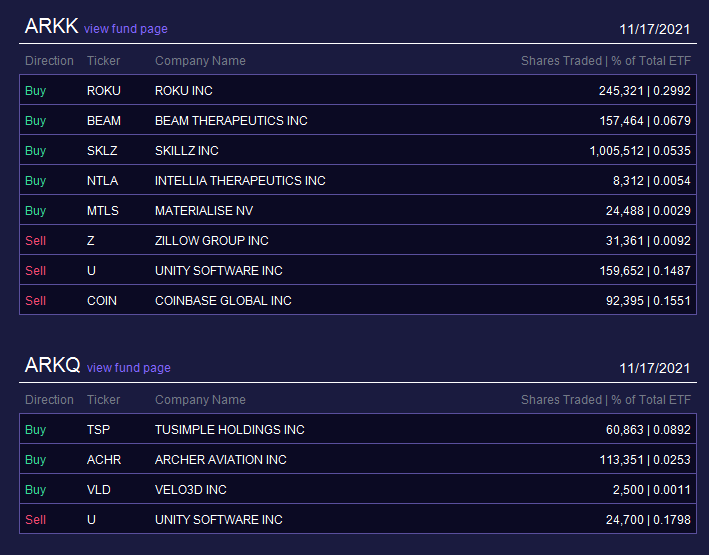709x555 pixels.
Task: Click Company Name header in ARKQ table
Action: [x=200, y=400]
